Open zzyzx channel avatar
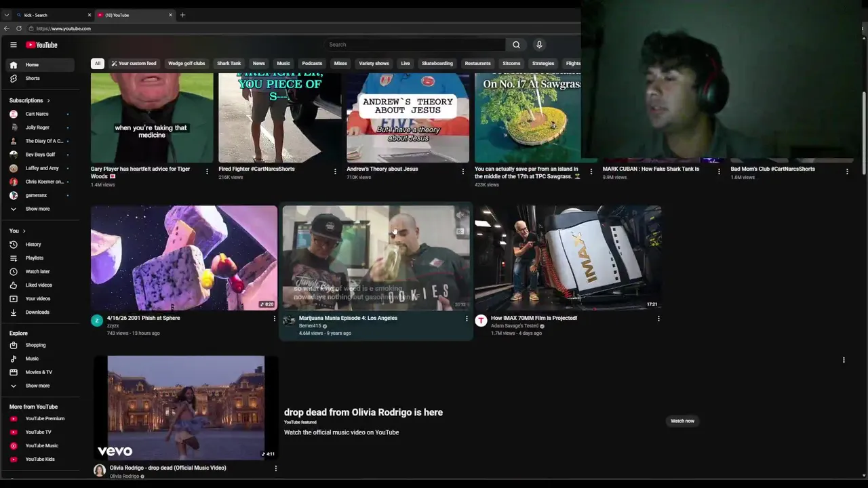The image size is (868, 488). tap(97, 321)
